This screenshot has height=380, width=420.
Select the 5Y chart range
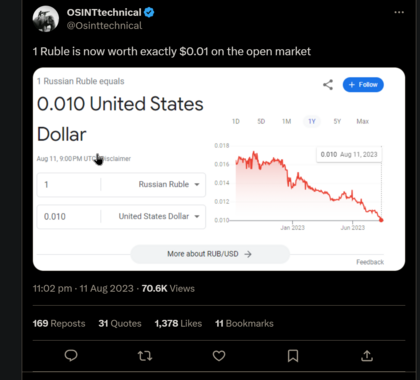tap(337, 121)
